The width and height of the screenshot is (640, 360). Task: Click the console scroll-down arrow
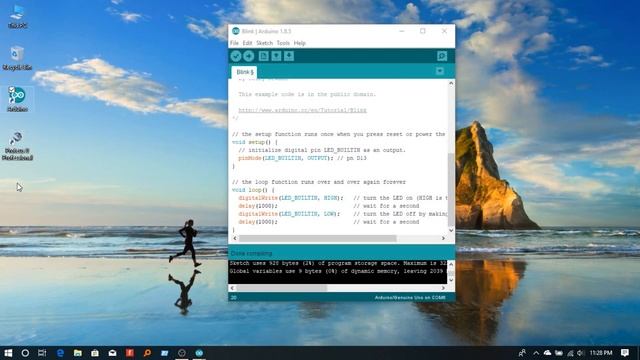click(x=451, y=280)
